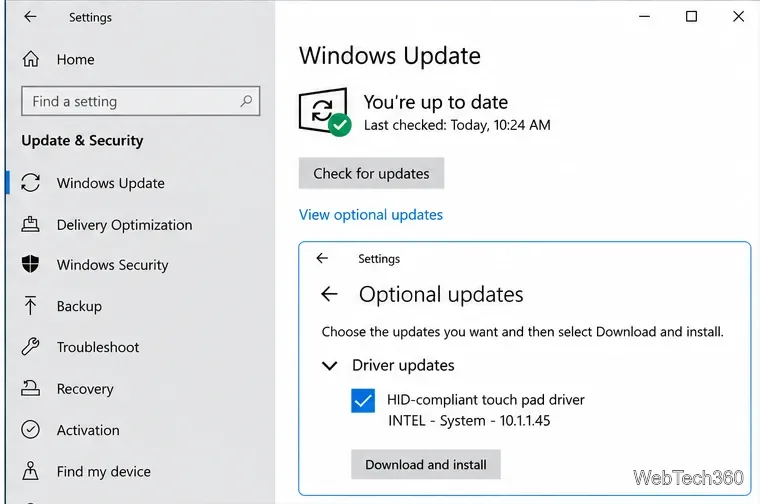Uncheck HID-compliant touch pad driver checkbox
This screenshot has width=760, height=504.
pos(363,401)
